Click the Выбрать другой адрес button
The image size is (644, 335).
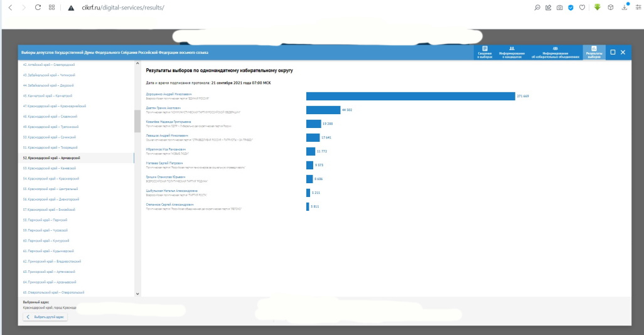[x=45, y=317]
